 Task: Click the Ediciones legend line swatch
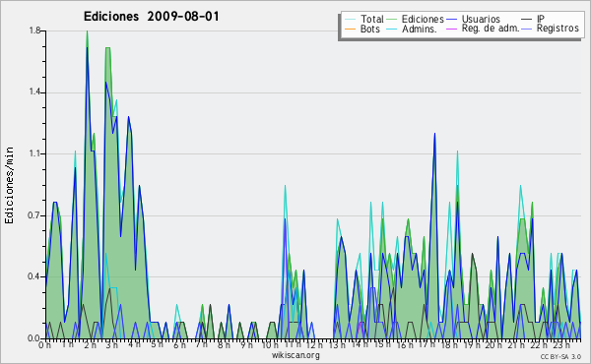[x=392, y=20]
